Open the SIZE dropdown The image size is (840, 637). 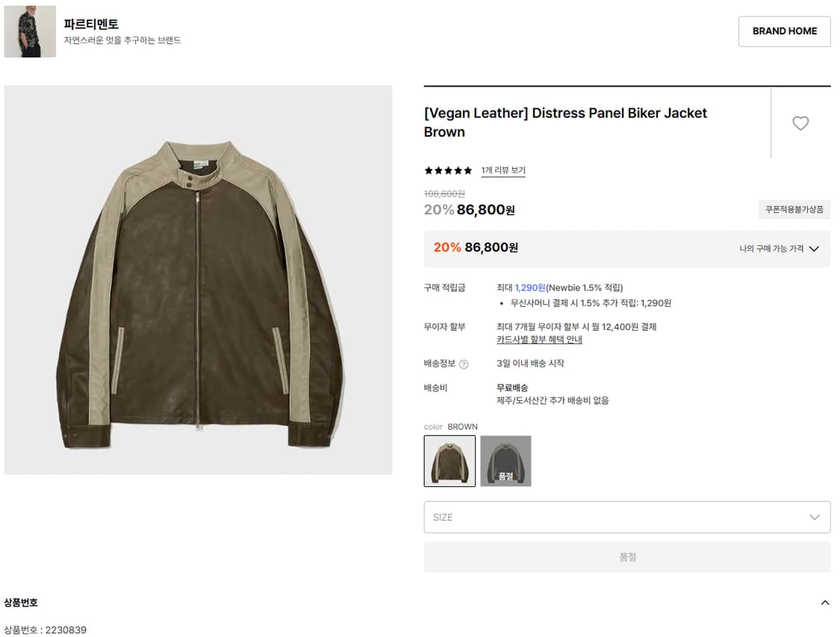[x=626, y=517]
